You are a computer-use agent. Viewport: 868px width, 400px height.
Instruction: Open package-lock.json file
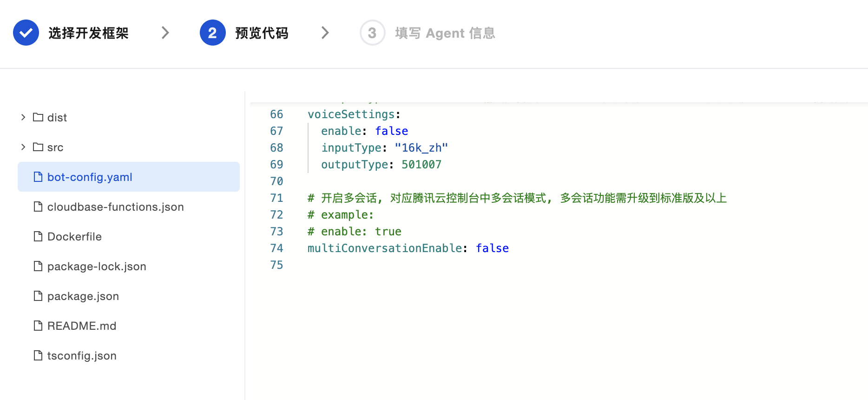(x=97, y=267)
